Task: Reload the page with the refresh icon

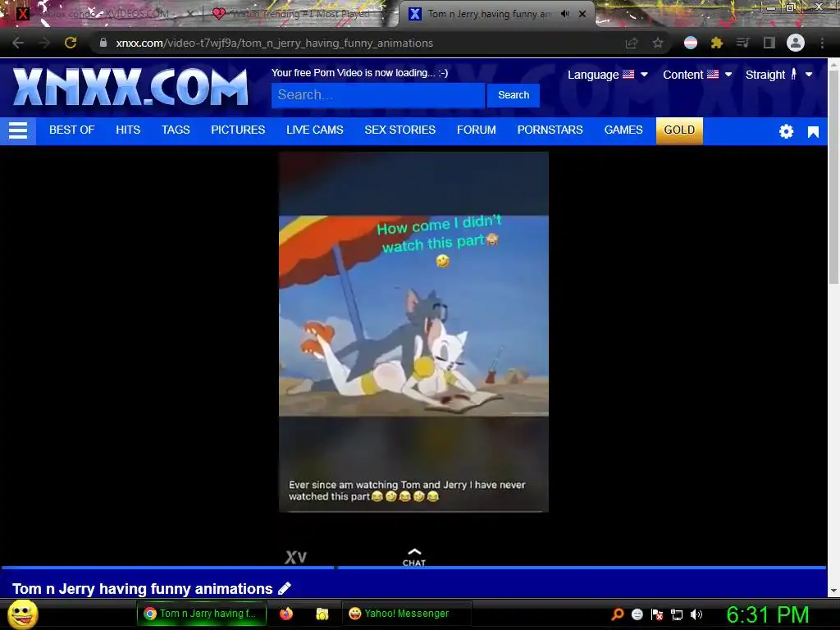Action: tap(71, 43)
